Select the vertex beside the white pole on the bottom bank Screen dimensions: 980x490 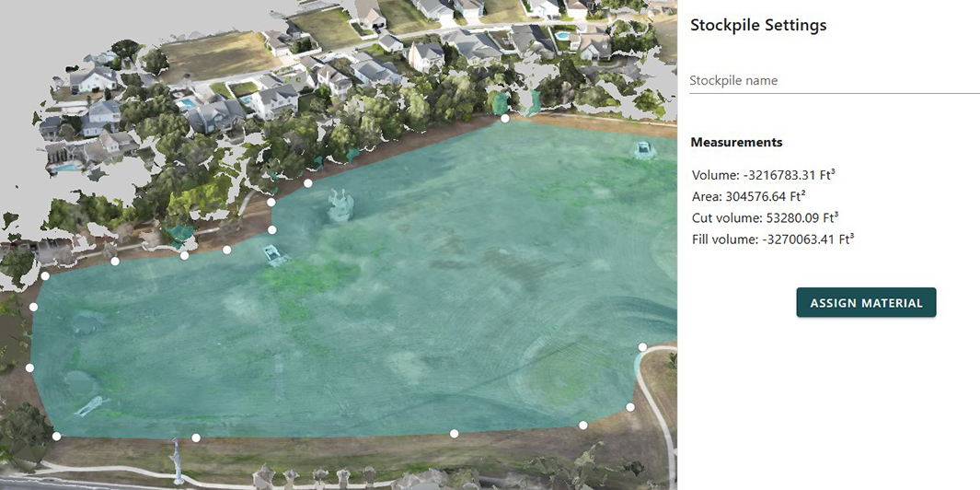point(196,437)
